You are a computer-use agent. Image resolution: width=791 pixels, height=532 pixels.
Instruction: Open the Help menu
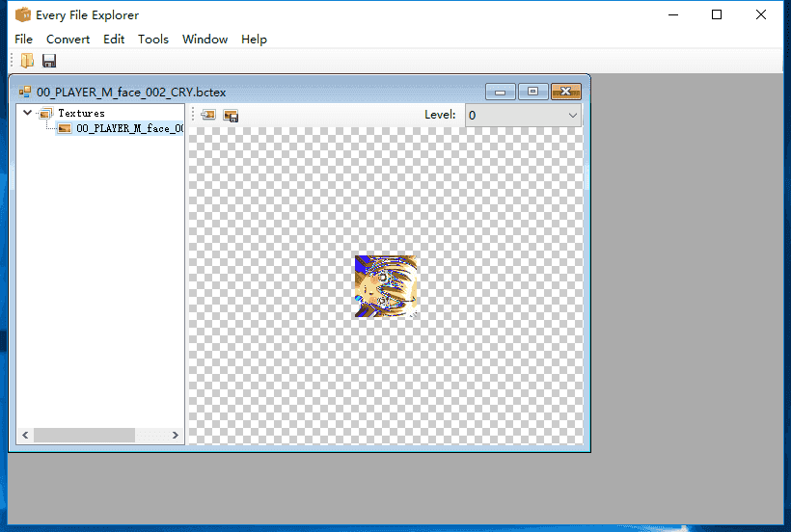254,40
